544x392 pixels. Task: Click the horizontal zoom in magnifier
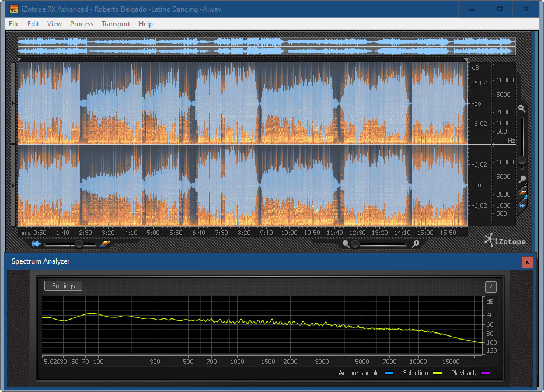(x=415, y=244)
